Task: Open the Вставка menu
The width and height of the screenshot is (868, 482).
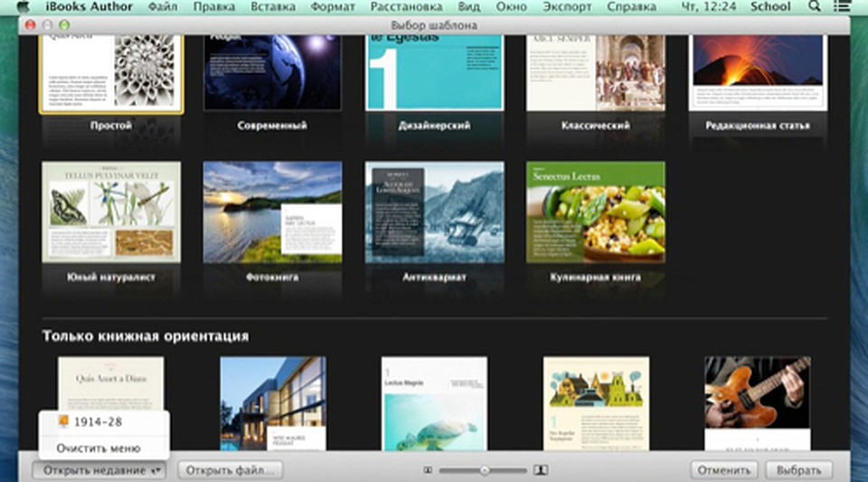Action: 272,6
